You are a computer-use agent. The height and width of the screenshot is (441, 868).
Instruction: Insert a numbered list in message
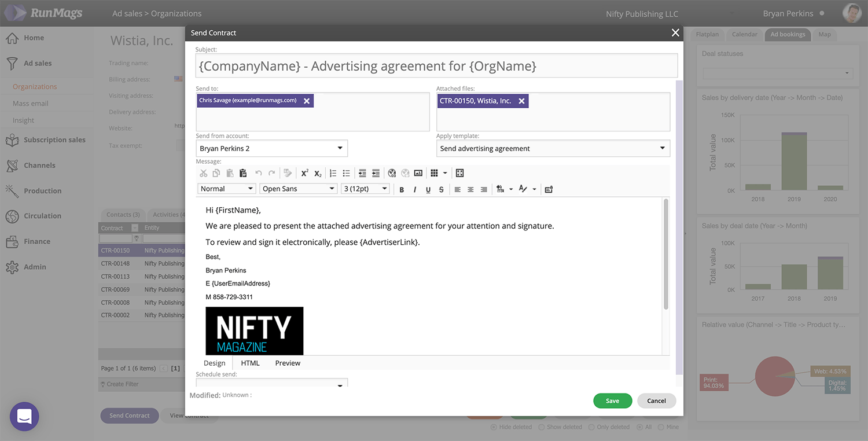(x=333, y=173)
